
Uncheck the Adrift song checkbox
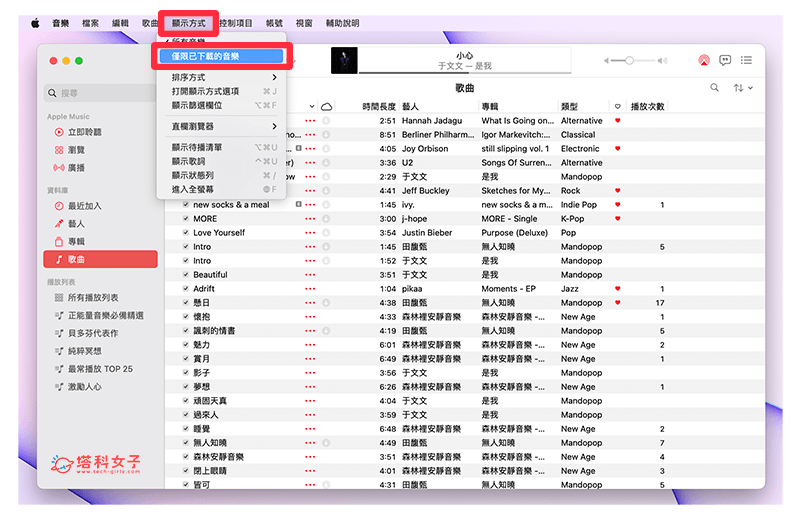186,288
